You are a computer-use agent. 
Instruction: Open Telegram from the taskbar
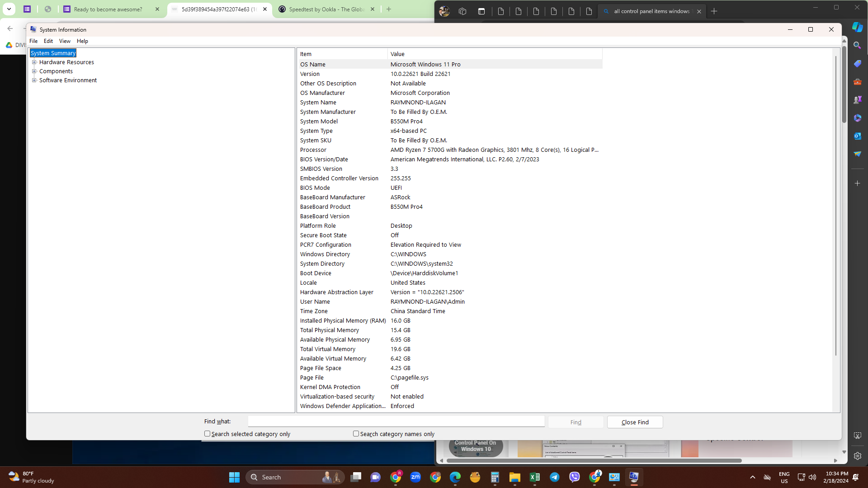point(555,477)
